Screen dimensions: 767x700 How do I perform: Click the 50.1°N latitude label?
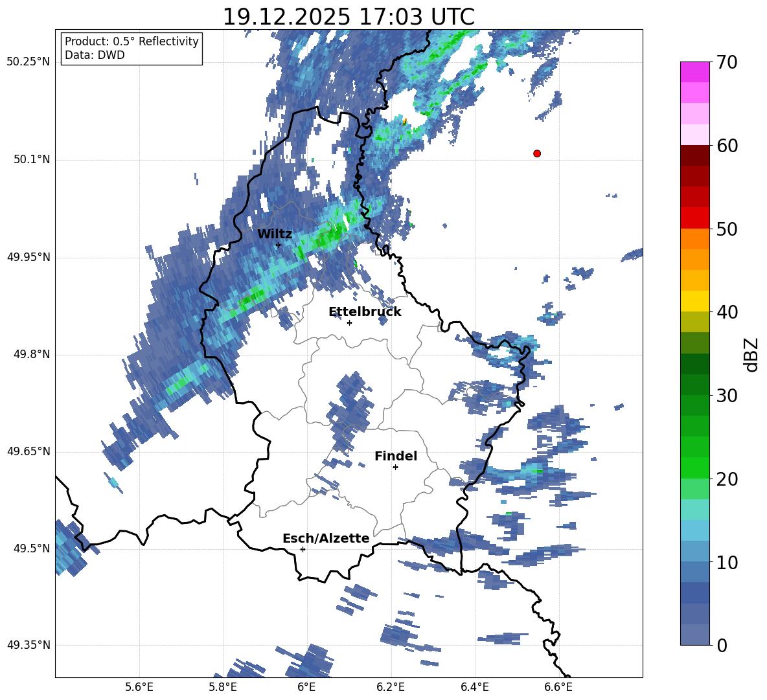(32, 159)
